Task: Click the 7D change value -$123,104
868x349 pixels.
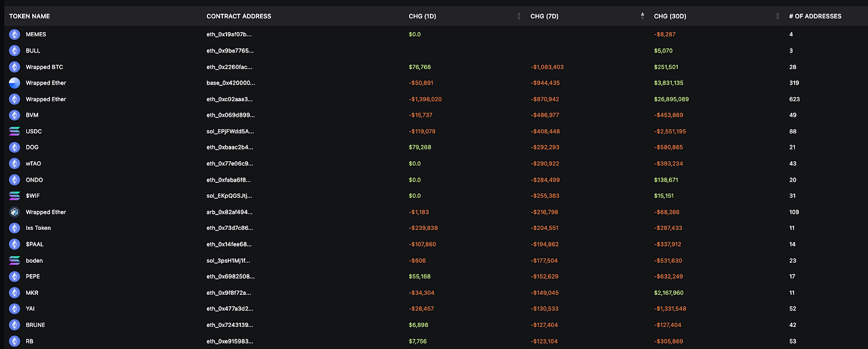Action: (x=544, y=341)
